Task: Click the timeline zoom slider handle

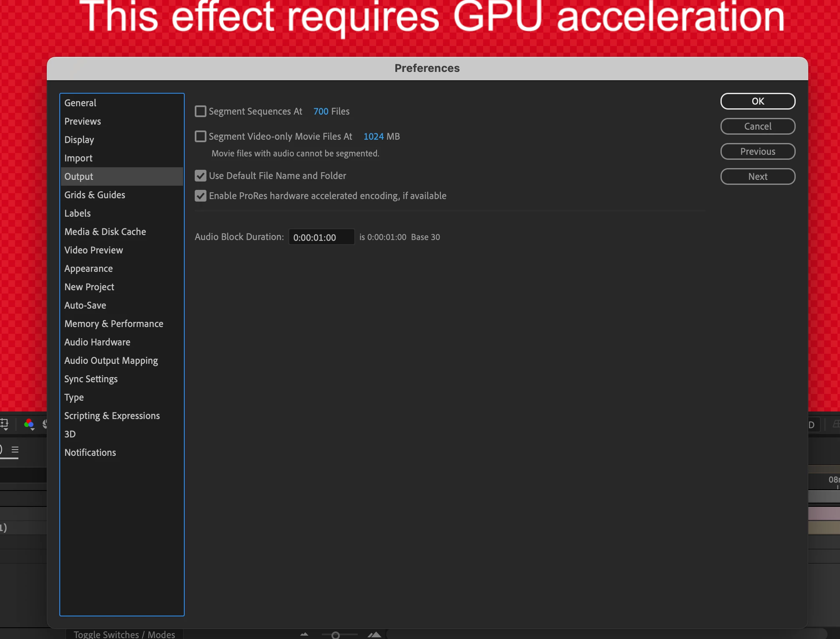Action: click(x=335, y=635)
